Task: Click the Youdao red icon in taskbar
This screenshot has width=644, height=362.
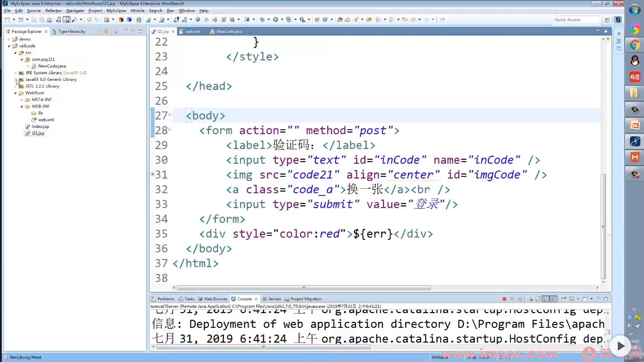Action: pos(634,77)
